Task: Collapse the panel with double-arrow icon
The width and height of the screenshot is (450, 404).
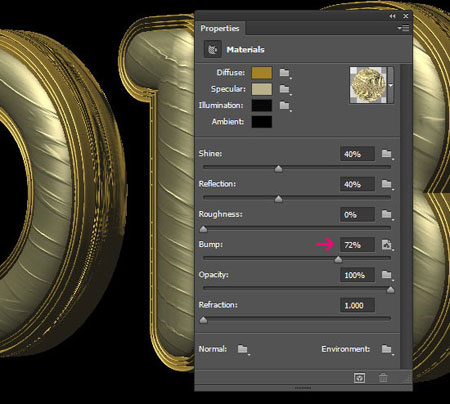Action: point(392,16)
